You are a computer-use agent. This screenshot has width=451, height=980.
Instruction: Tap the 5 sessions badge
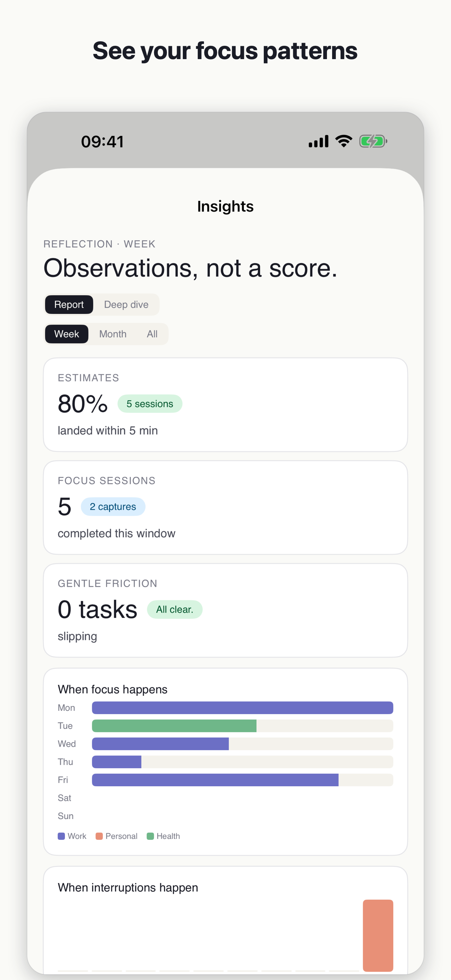pyautogui.click(x=150, y=404)
